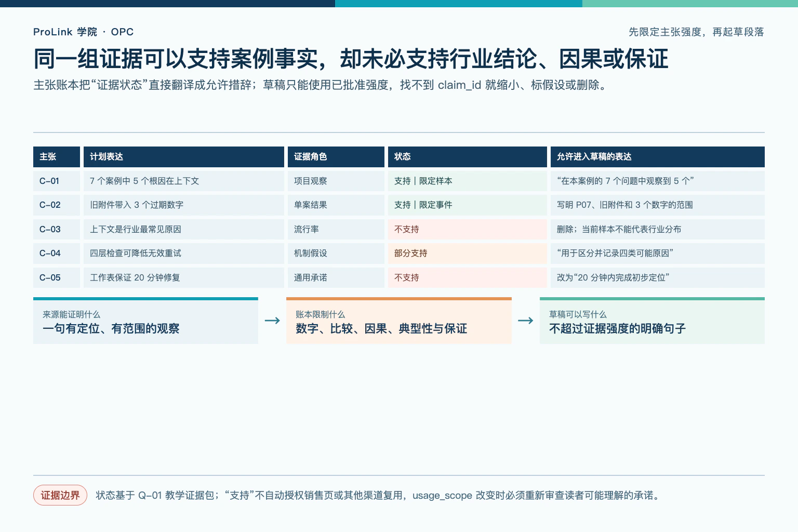Click the '不支持' status in row C-03

(468, 229)
